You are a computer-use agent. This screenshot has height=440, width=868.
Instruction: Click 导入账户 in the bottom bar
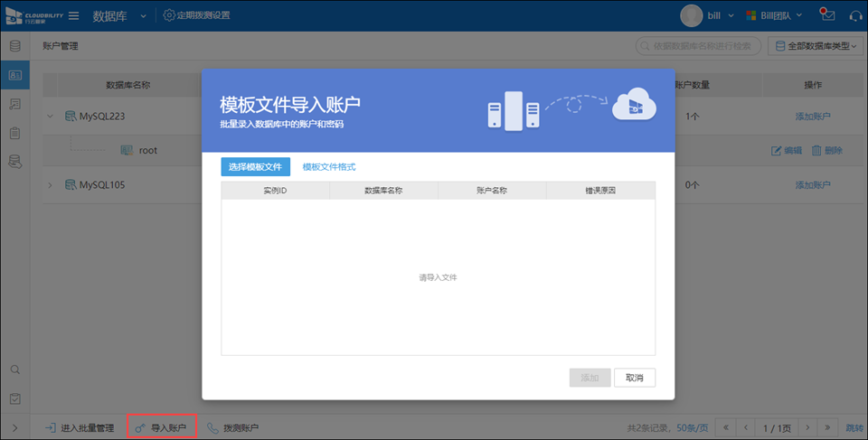pyautogui.click(x=161, y=427)
